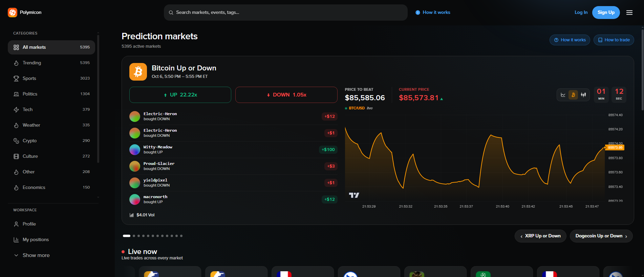Click the Polymicon logo icon
Screen dimensions: 644x277
click(x=13, y=13)
